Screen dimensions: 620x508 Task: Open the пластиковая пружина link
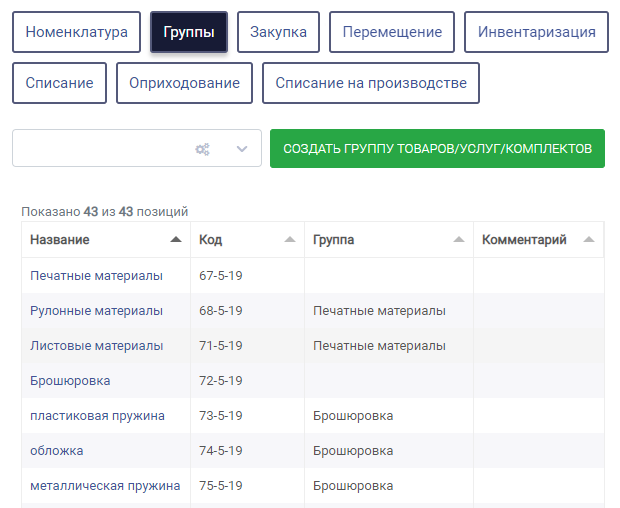click(97, 416)
